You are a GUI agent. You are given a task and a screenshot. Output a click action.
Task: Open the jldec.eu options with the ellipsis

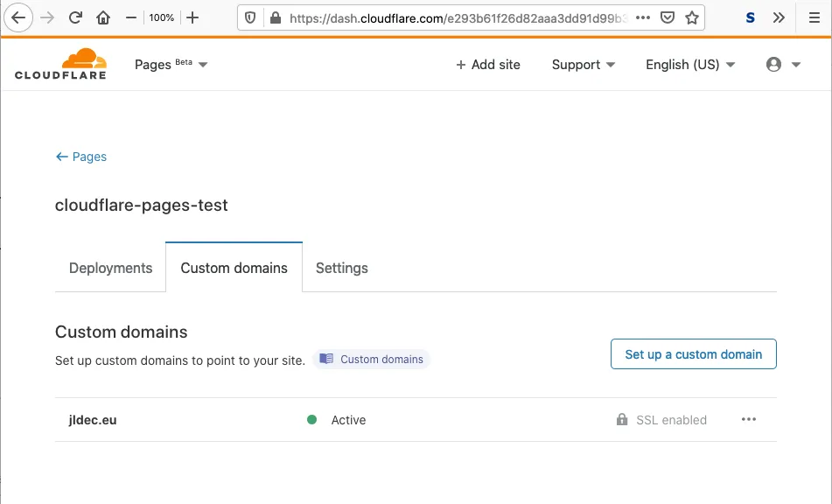(x=748, y=419)
